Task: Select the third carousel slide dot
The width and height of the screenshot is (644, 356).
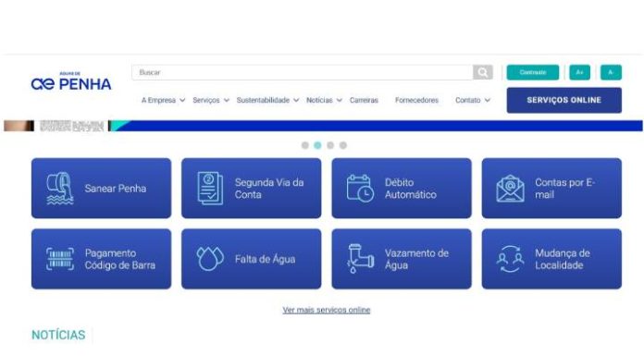Action: (330, 145)
